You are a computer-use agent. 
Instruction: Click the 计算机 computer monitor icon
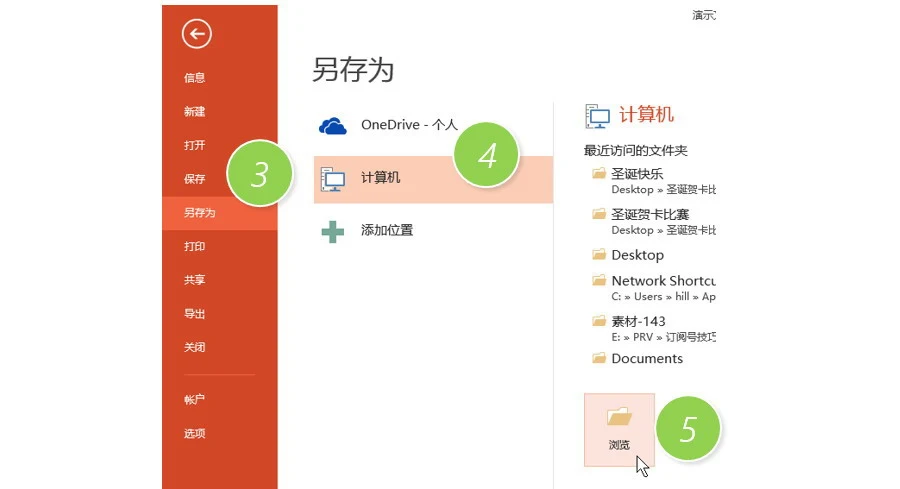[332, 178]
